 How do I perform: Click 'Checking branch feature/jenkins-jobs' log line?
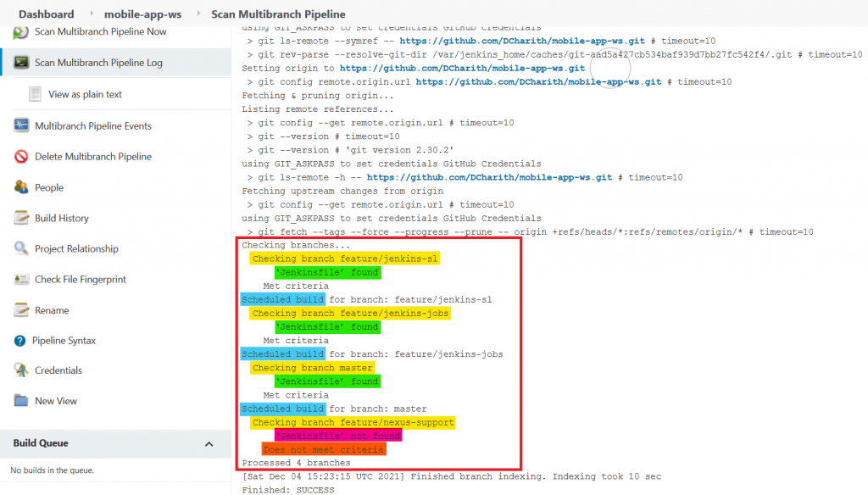tap(350, 314)
